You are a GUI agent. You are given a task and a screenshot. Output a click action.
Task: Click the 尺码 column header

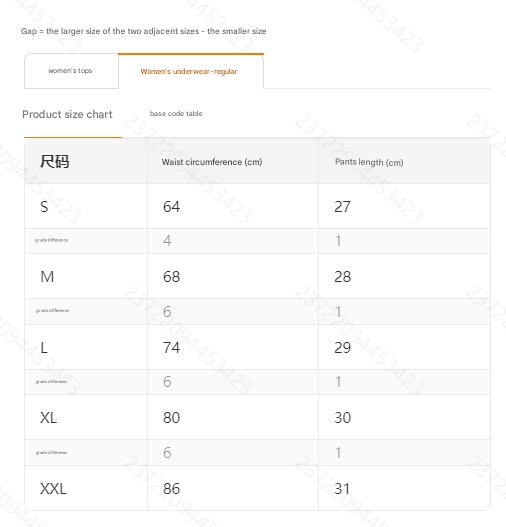pos(55,162)
